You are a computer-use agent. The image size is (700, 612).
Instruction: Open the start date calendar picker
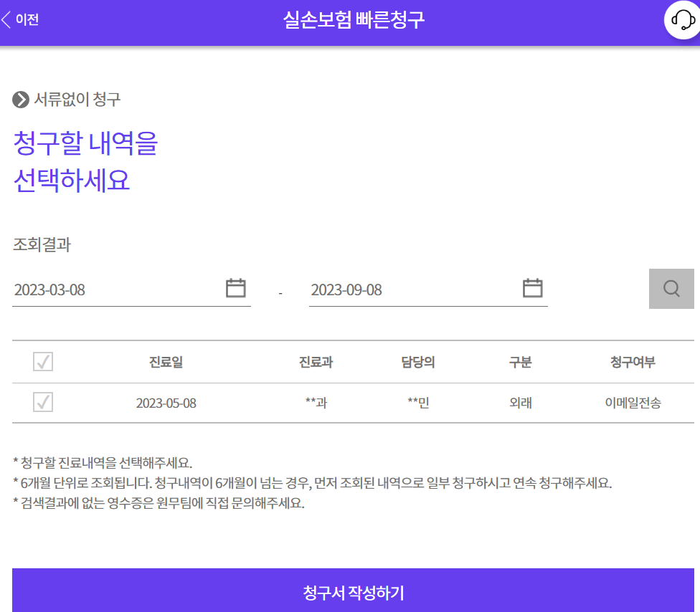pos(237,287)
